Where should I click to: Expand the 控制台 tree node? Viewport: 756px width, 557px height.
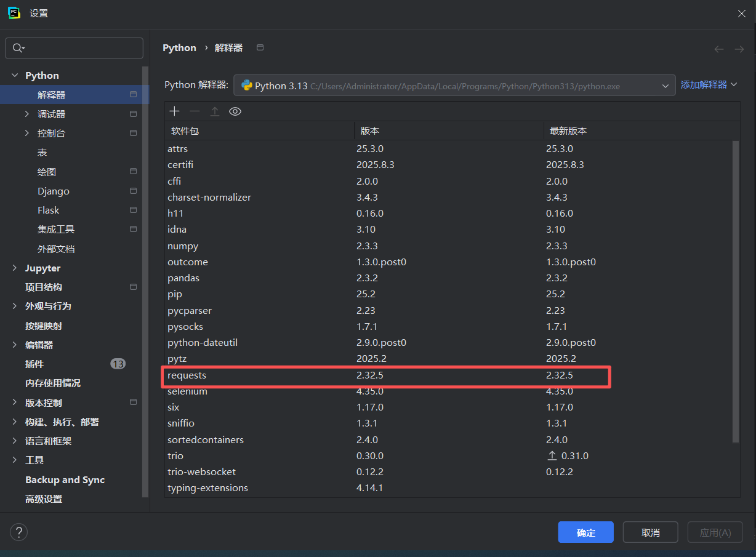(x=26, y=133)
